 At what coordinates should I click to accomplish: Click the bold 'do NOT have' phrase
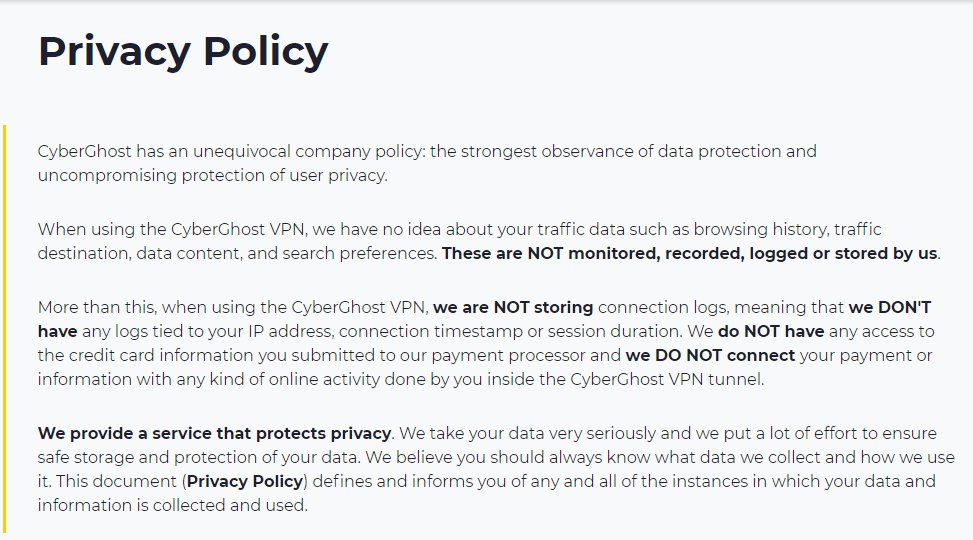point(771,331)
